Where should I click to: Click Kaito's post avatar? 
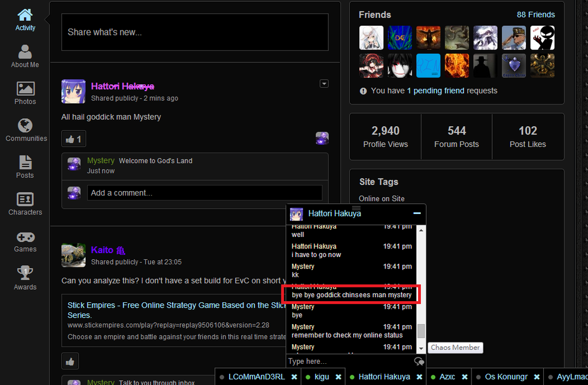(x=73, y=255)
